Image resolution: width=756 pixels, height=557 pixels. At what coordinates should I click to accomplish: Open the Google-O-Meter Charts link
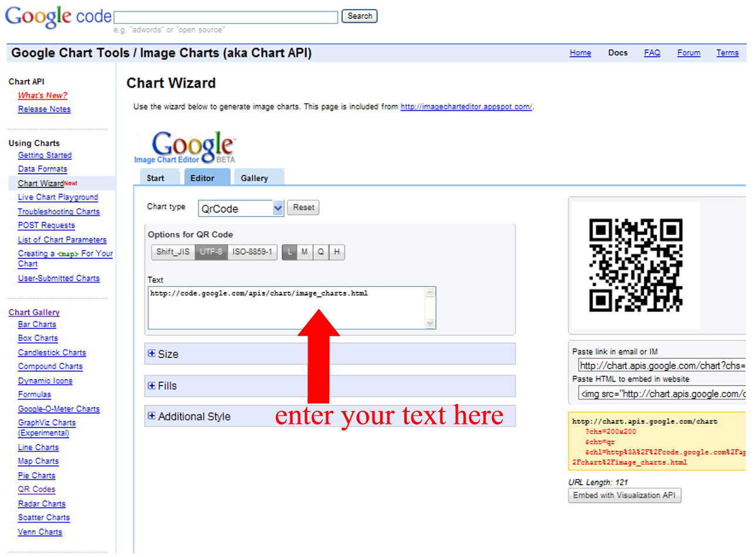point(59,409)
